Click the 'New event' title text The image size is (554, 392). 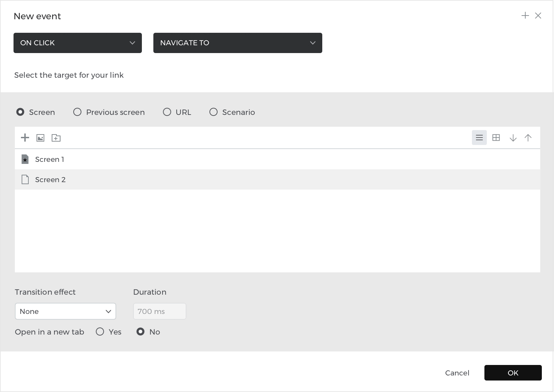tap(37, 16)
